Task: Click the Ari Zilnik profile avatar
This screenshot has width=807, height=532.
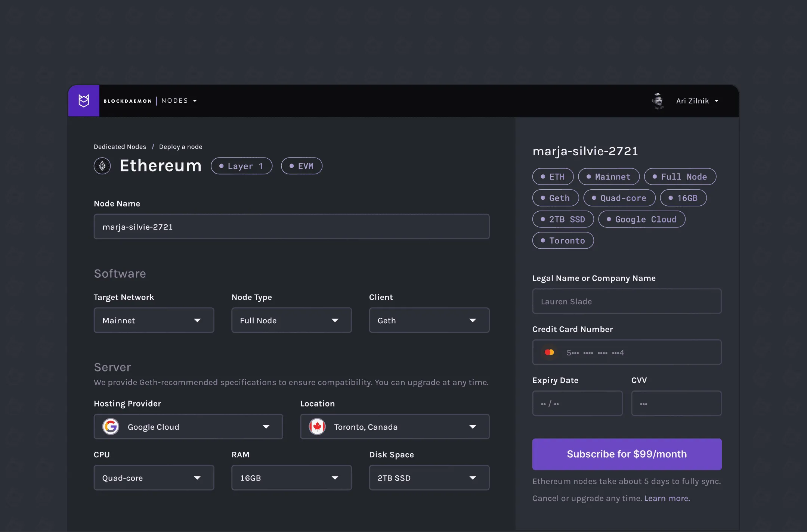Action: tap(658, 100)
